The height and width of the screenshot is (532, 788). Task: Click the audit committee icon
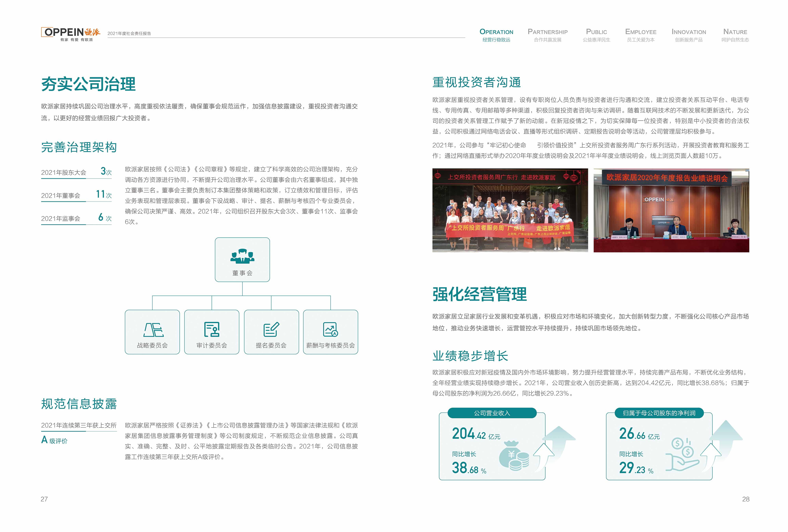[212, 329]
